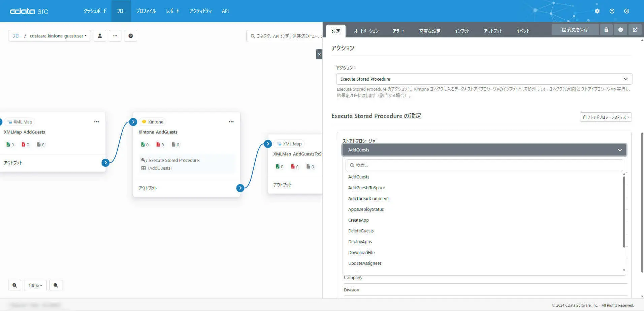Image resolution: width=644 pixels, height=311 pixels.
Task: Open the workspace more-options ellipsis button
Action: pyautogui.click(x=115, y=36)
